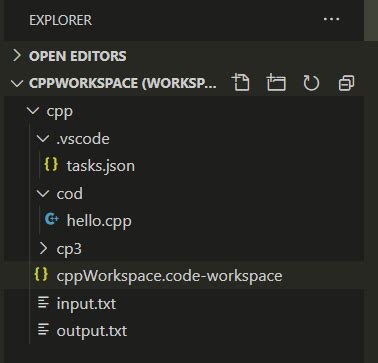
Task: Open hello.cpp file
Action: pyautogui.click(x=99, y=221)
